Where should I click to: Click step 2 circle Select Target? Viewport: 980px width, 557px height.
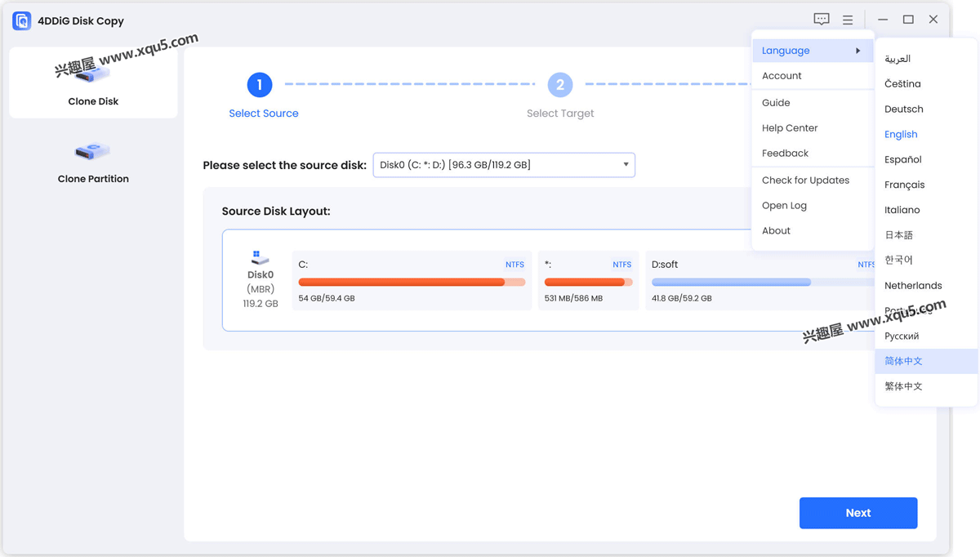[560, 84]
